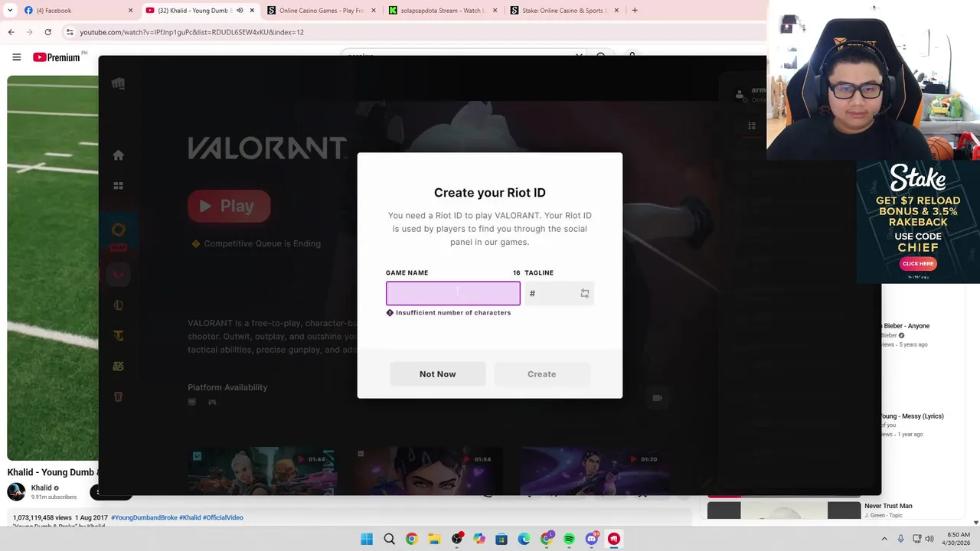Screen dimensions: 980x551
Task: Click the Stake ad Click Here button
Action: click(918, 263)
